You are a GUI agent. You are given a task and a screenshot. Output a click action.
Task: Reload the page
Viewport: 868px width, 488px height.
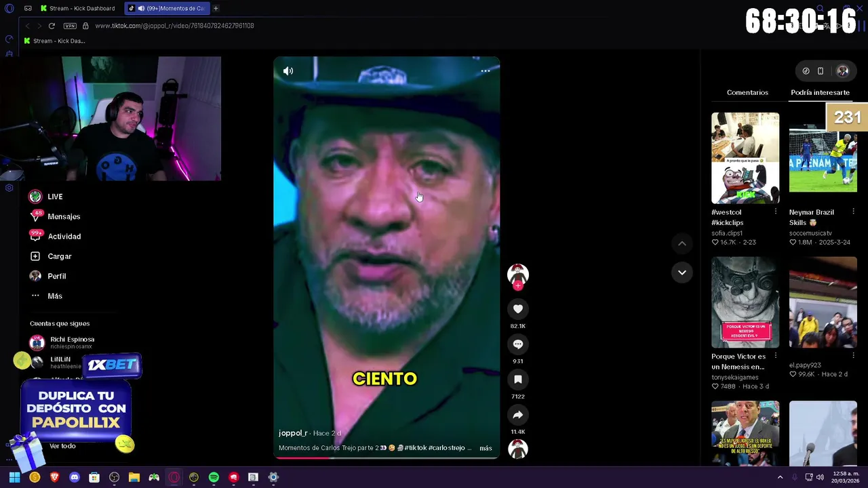(52, 26)
